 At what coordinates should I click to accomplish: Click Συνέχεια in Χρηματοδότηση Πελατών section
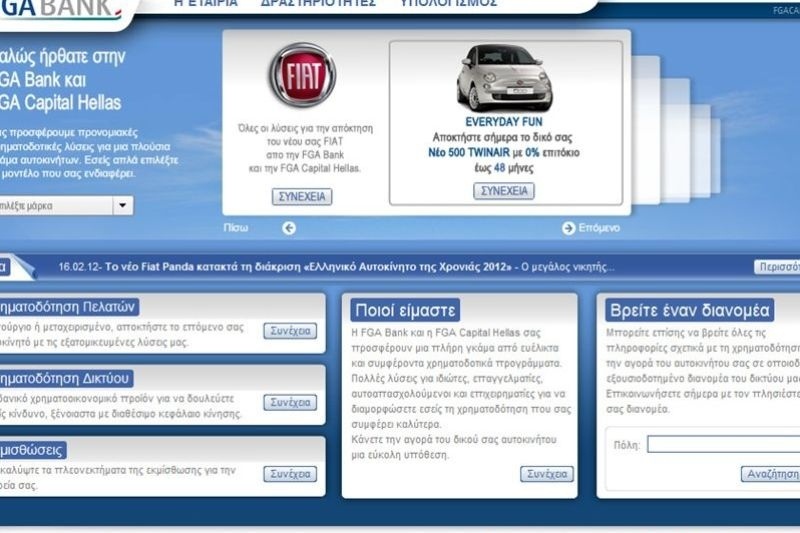pyautogui.click(x=290, y=331)
